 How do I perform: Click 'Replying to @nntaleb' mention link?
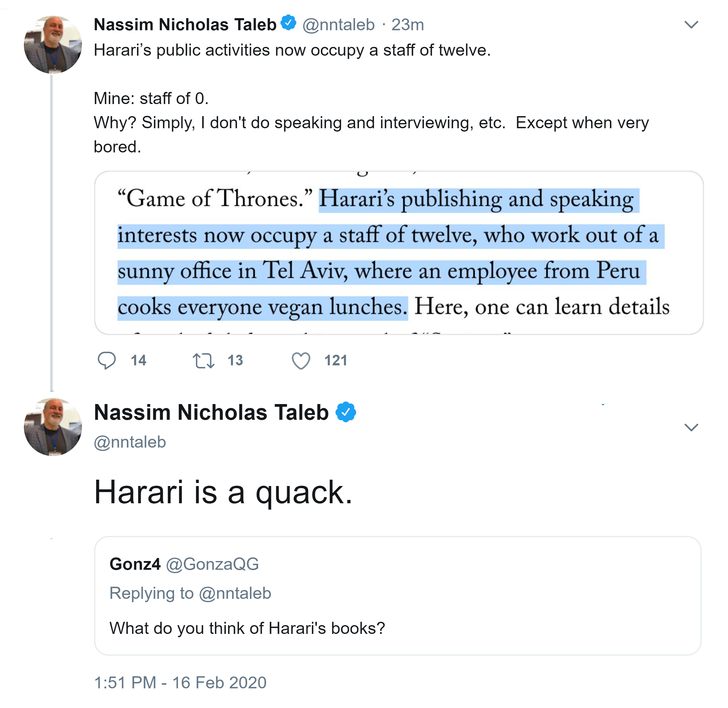tap(235, 593)
